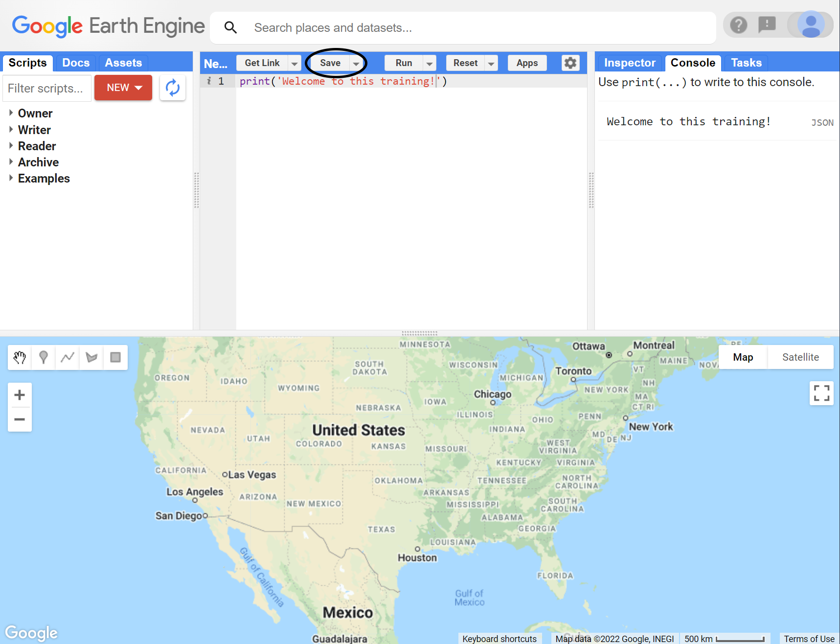Toggle fullscreen map view

821,393
